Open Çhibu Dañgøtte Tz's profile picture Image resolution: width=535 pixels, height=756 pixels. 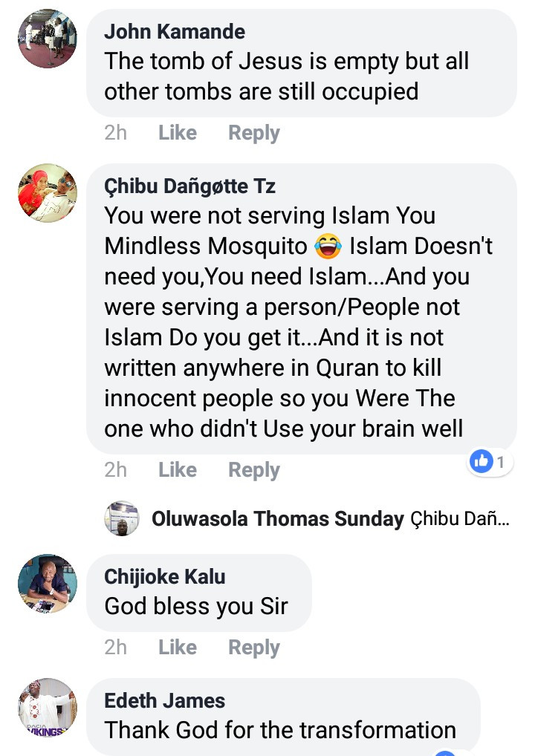[x=48, y=193]
